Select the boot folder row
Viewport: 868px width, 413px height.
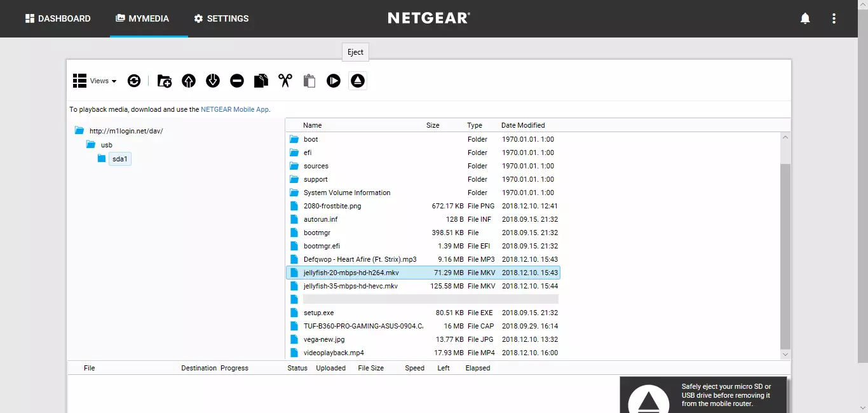pyautogui.click(x=423, y=139)
